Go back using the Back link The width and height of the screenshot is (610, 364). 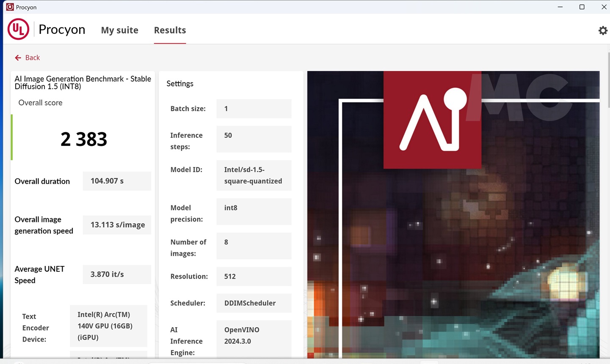(x=32, y=58)
